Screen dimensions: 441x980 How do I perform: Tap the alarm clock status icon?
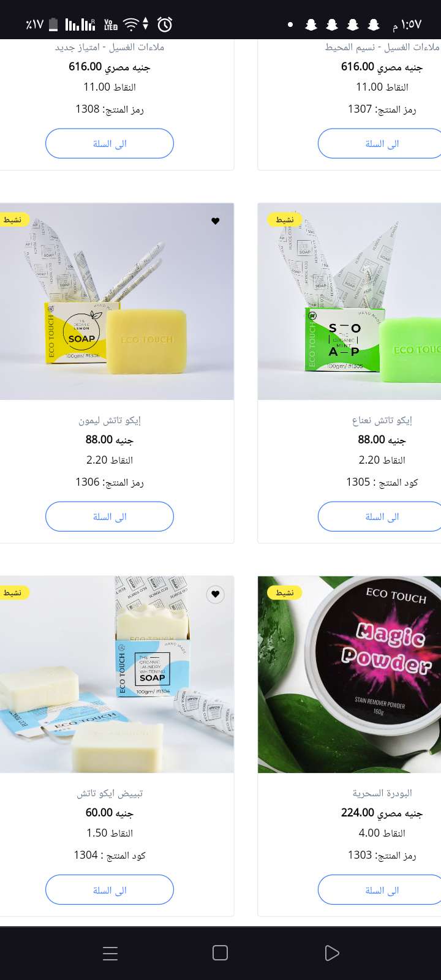165,24
